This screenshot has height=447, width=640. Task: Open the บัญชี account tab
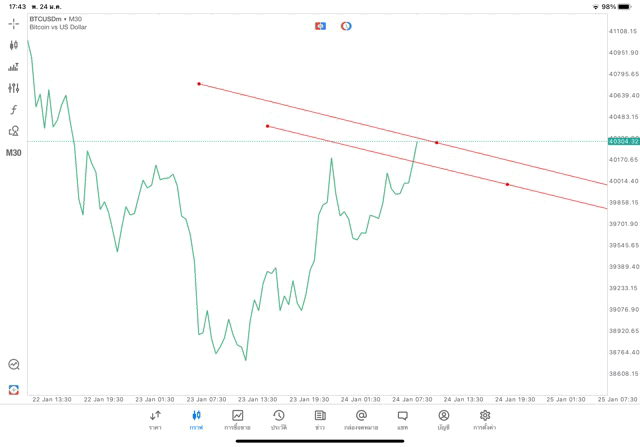(x=443, y=420)
